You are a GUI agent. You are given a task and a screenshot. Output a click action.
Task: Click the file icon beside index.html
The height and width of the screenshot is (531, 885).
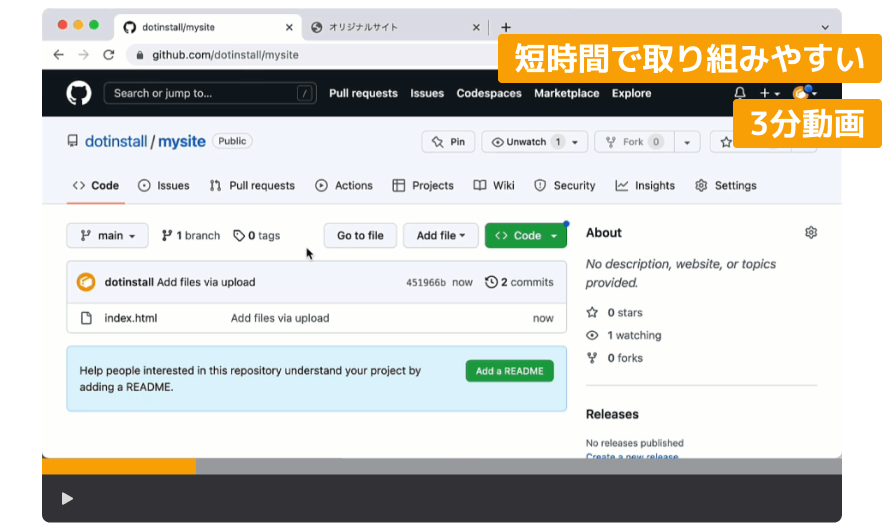pos(86,318)
